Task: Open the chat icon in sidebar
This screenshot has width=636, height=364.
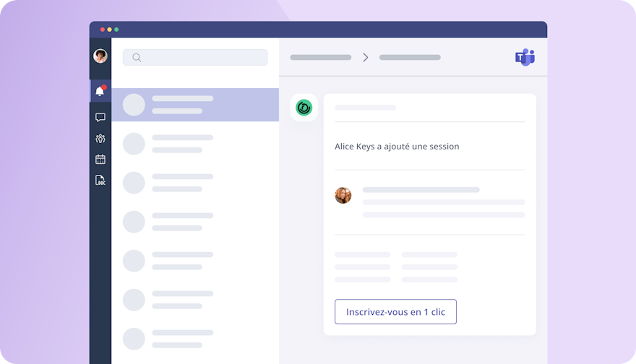Action: (x=100, y=118)
